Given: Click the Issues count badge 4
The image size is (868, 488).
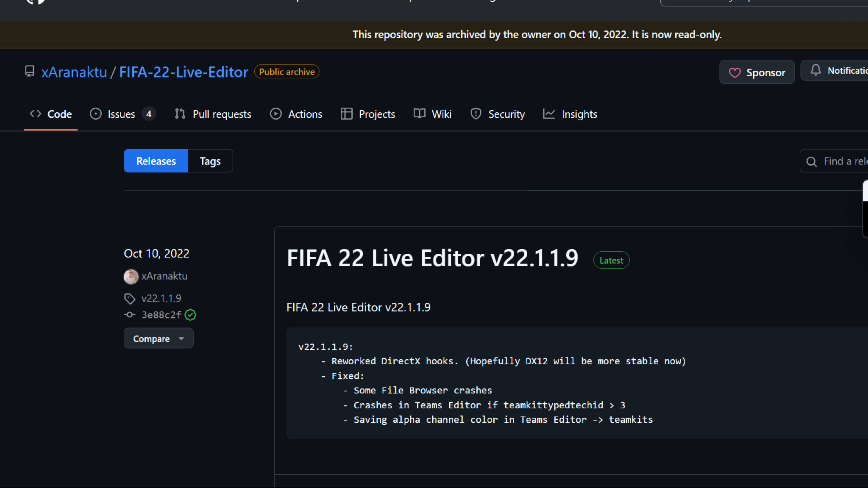Looking at the screenshot, I should pyautogui.click(x=149, y=114).
